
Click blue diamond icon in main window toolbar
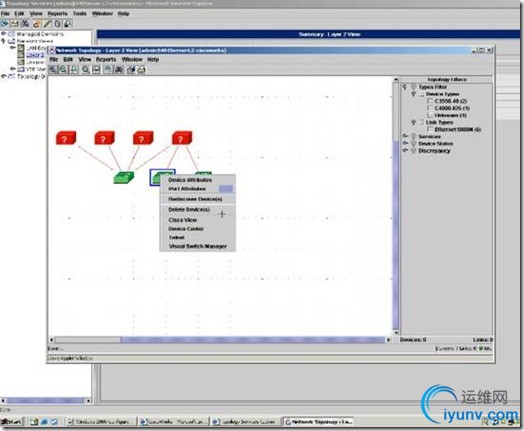coord(4,24)
